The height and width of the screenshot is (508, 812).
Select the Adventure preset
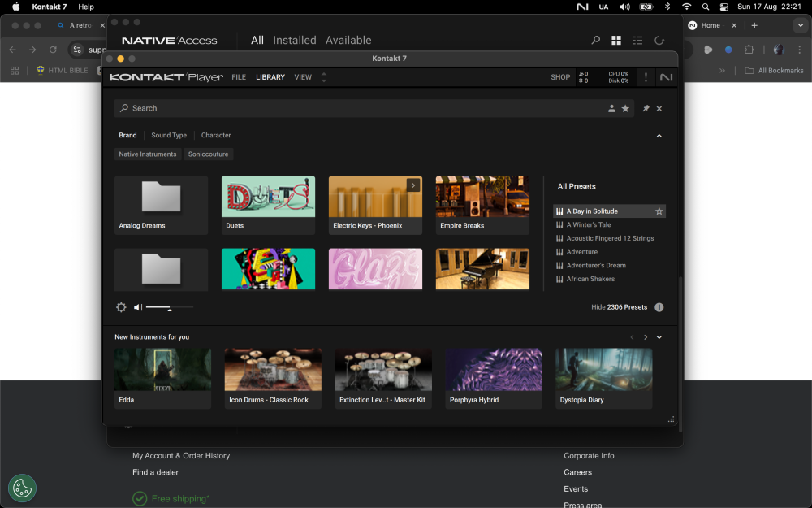582,251
